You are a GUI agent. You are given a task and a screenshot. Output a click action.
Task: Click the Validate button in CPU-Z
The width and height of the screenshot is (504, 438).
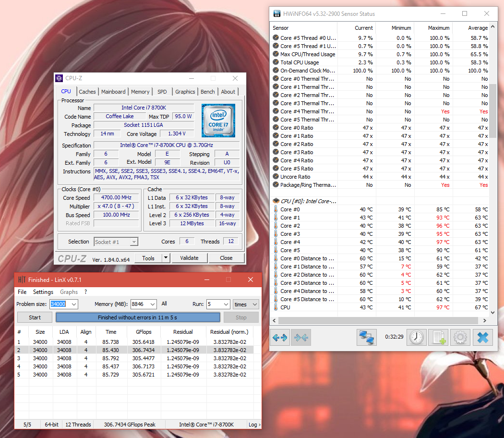point(189,258)
